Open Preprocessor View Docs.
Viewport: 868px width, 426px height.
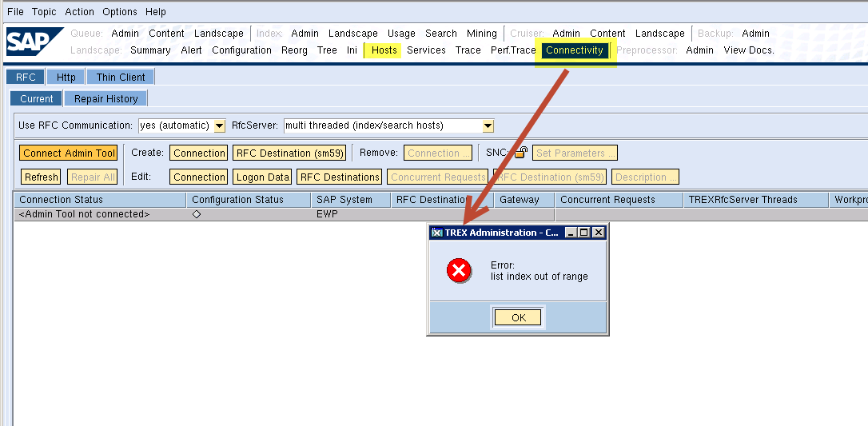(749, 50)
